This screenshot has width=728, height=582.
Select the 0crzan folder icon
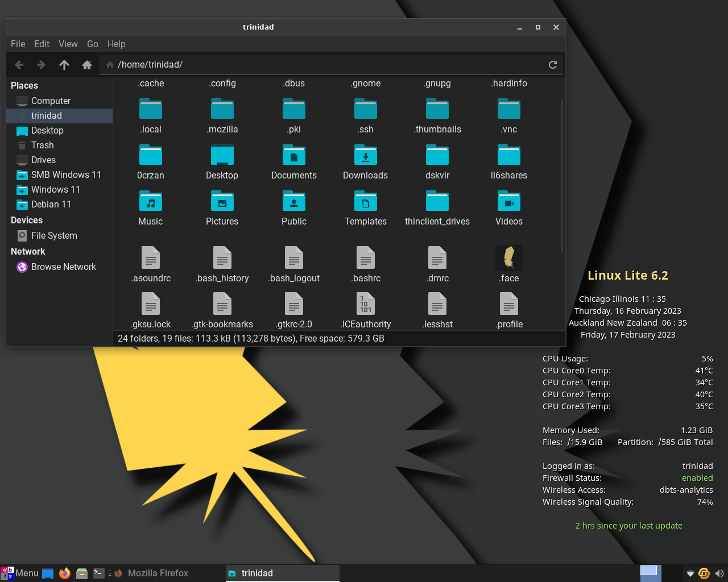(151, 155)
